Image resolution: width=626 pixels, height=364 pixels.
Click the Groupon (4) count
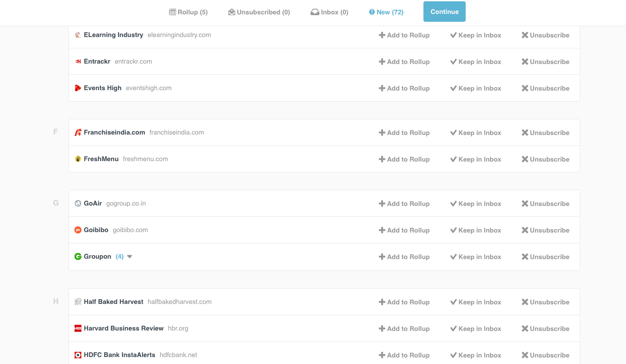coord(120,257)
